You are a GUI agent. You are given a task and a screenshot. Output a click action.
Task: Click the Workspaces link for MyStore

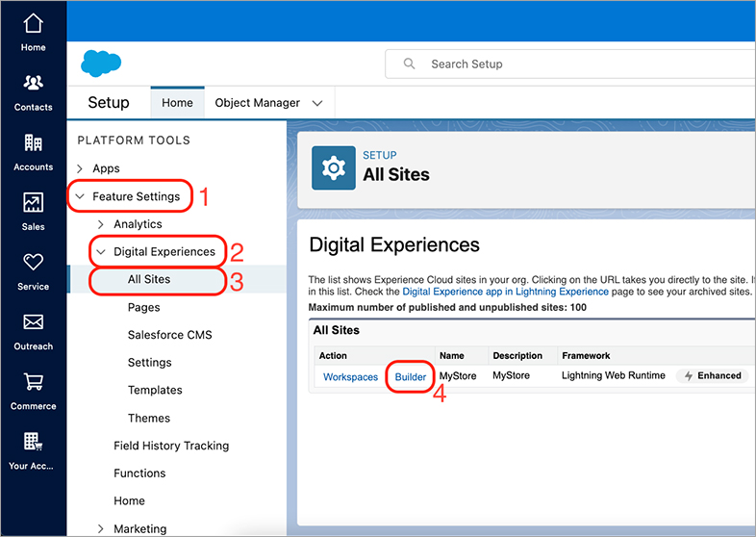click(x=350, y=377)
